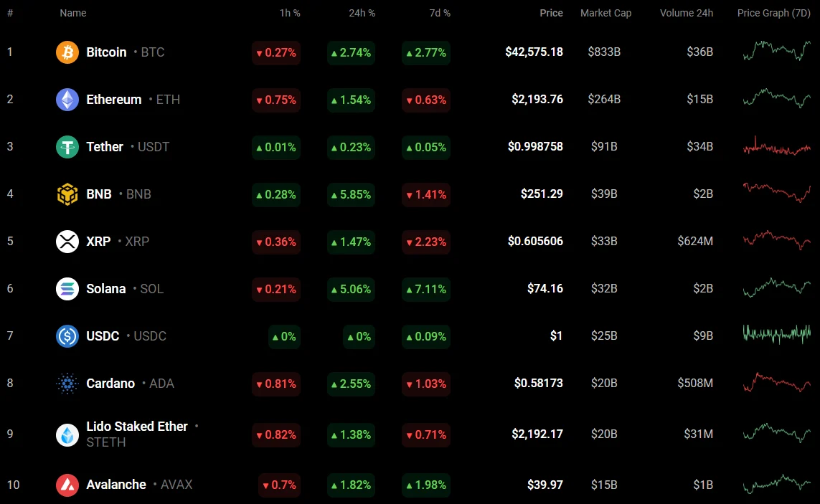This screenshot has height=504, width=820.
Task: Open USDC 7-day price graph
Action: tap(777, 334)
